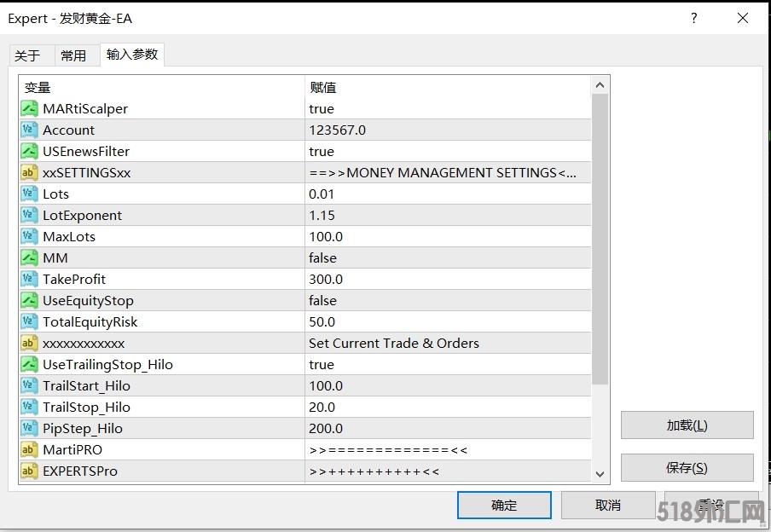Click the xxxxxxxxxxxx string type icon

29,344
